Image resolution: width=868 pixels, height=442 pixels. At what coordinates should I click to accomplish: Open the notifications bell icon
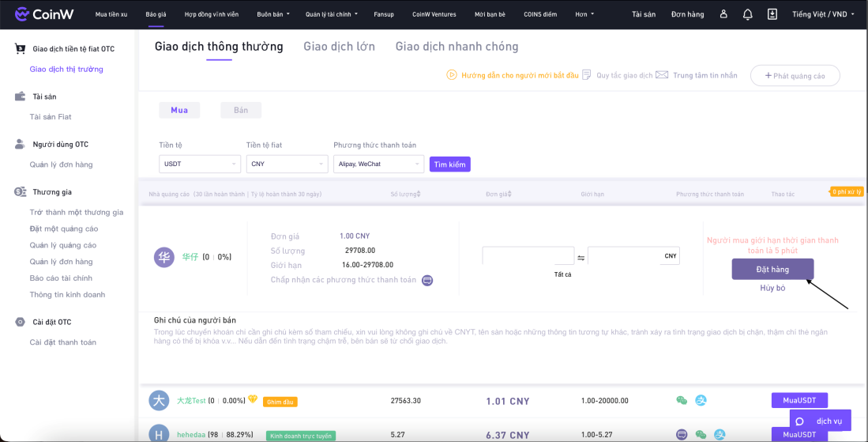point(748,14)
